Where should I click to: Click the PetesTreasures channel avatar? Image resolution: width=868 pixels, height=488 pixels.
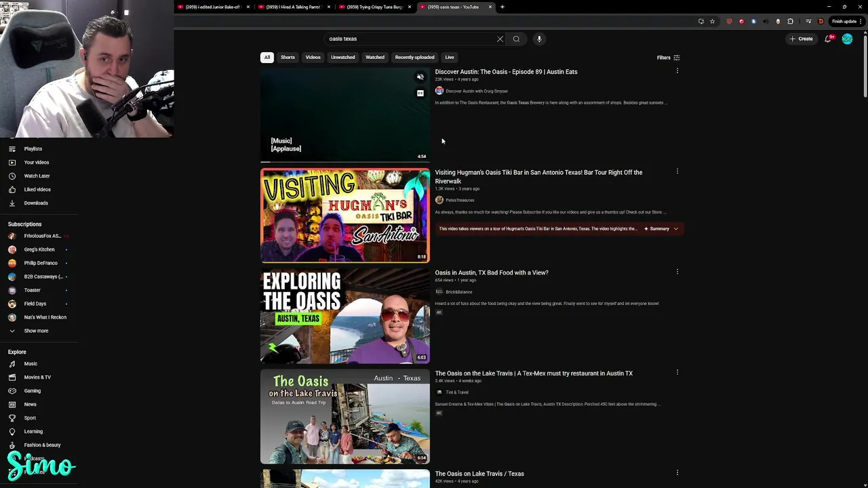coord(439,200)
